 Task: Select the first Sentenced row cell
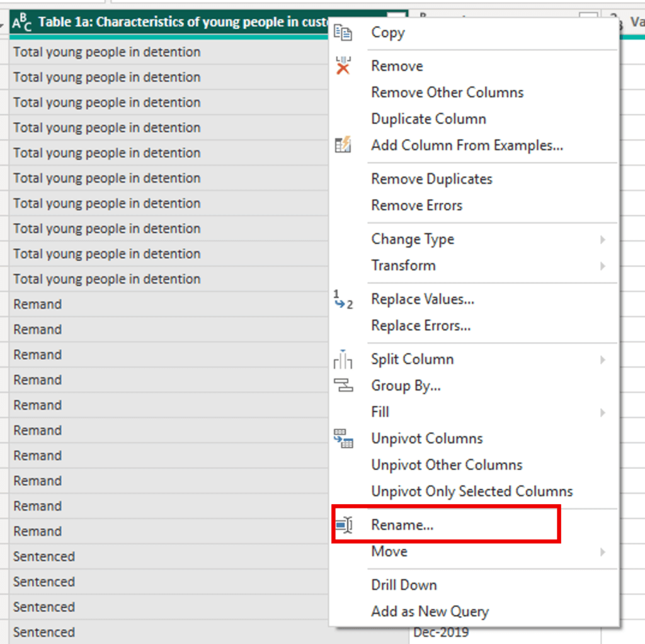44,556
